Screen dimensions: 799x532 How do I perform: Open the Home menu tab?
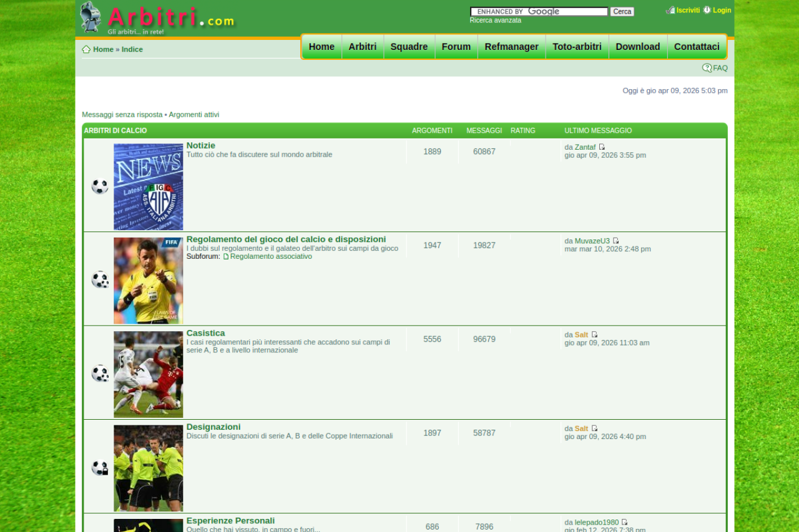tap(321, 47)
